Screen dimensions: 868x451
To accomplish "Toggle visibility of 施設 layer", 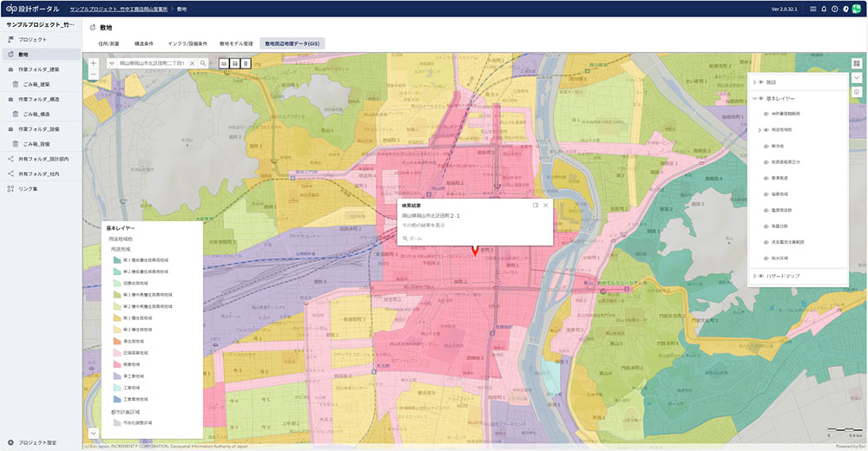I will 761,82.
